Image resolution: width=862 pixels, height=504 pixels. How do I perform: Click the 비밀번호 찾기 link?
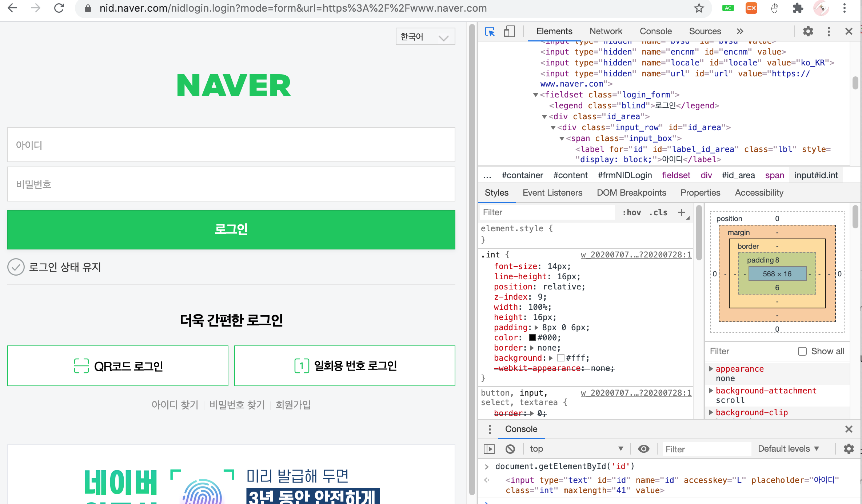coord(237,405)
